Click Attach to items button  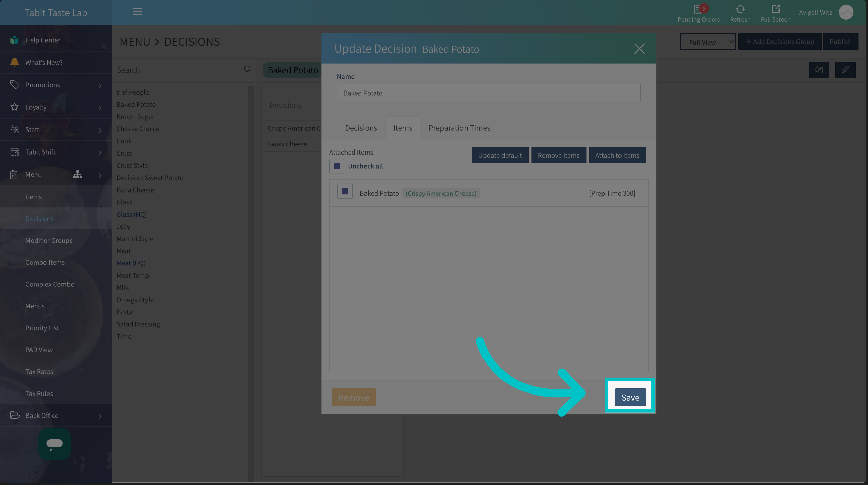point(617,155)
